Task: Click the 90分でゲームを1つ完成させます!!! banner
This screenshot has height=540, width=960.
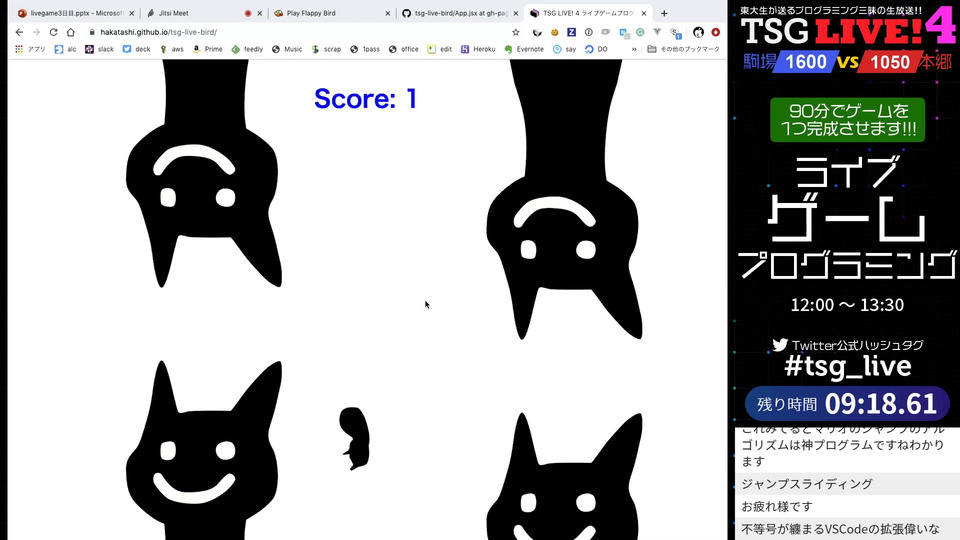Action: (847, 119)
